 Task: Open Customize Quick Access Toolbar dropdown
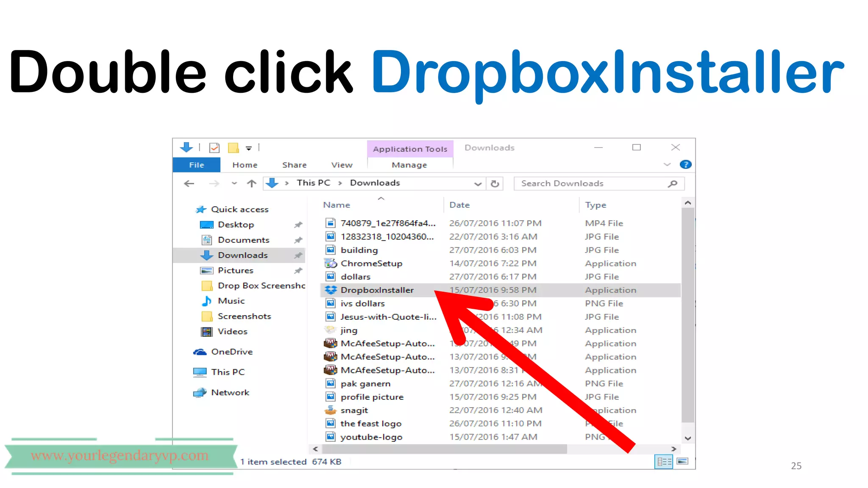coord(249,148)
